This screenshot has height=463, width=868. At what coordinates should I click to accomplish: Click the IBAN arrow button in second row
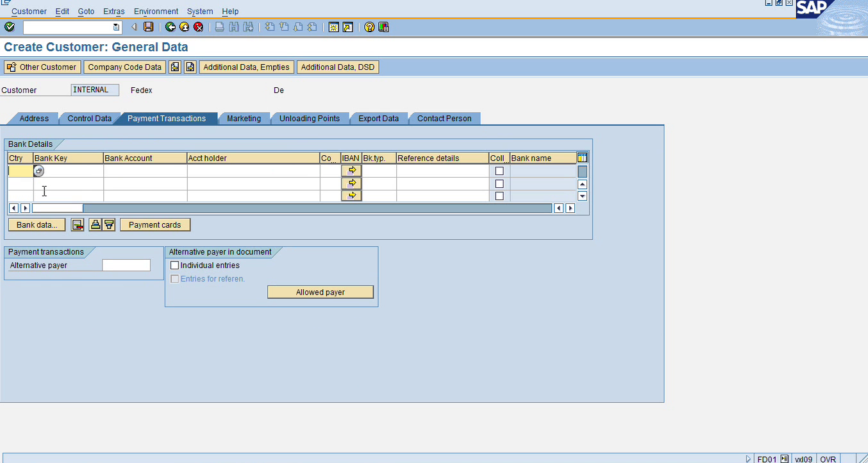pos(351,183)
